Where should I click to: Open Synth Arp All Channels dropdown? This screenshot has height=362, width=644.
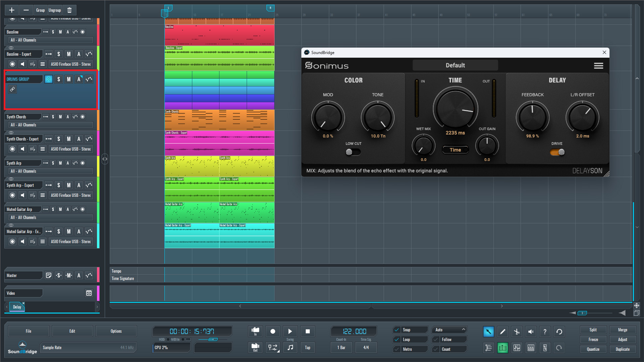[x=50, y=171]
